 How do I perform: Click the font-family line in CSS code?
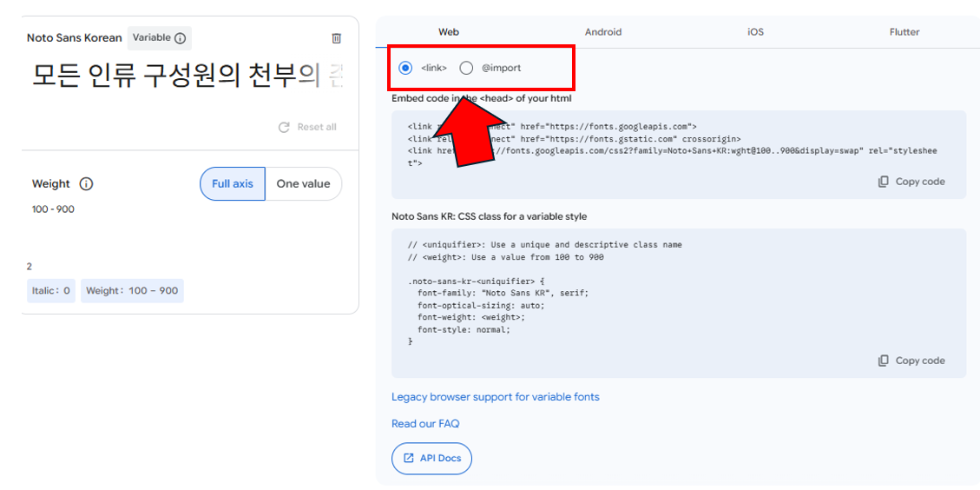[503, 293]
